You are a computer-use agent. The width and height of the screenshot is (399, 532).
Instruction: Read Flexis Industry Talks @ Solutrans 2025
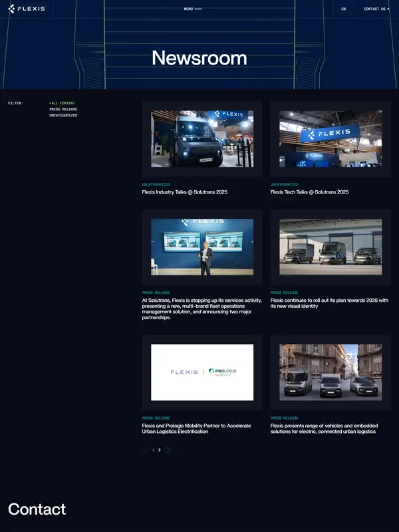tap(185, 192)
